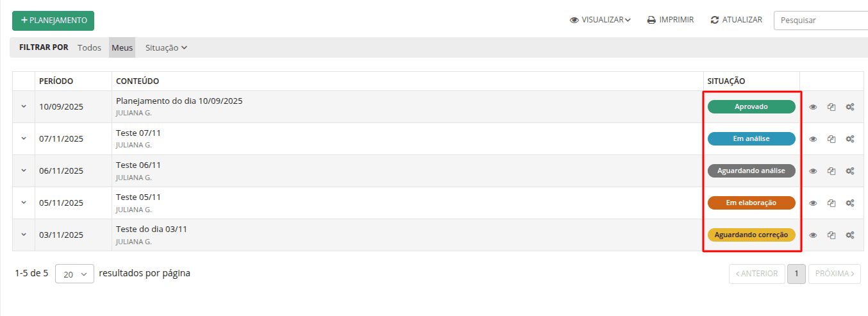Screen dimensions: 868x316
Task: Open the results per page dropdown
Action: (x=74, y=274)
